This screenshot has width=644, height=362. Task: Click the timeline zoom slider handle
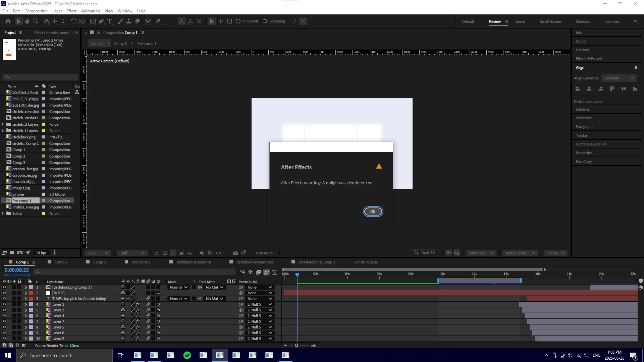296,345
